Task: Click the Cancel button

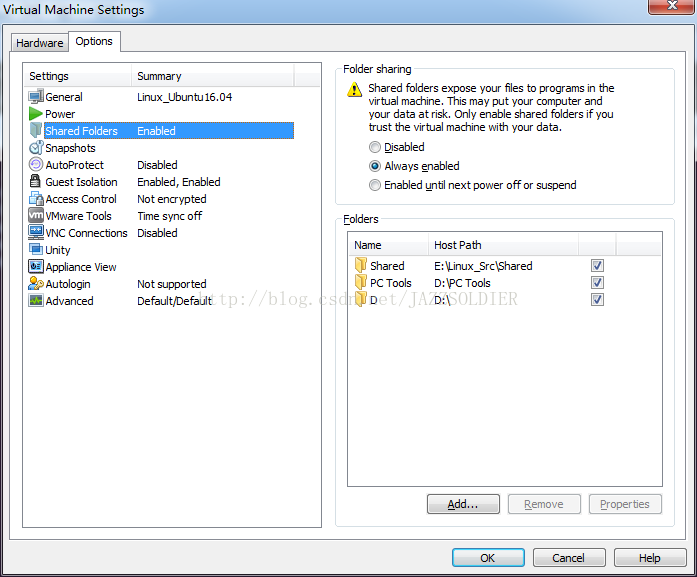Action: pos(569,557)
